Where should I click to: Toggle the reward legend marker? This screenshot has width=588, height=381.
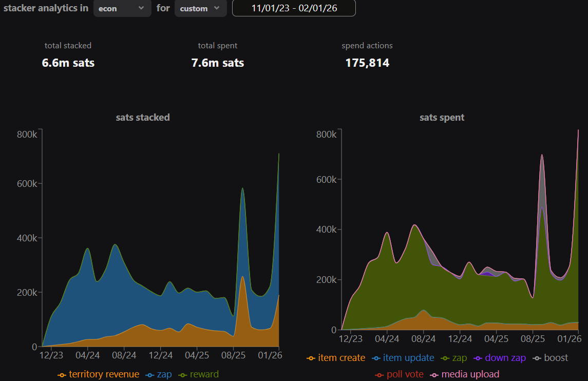(183, 375)
